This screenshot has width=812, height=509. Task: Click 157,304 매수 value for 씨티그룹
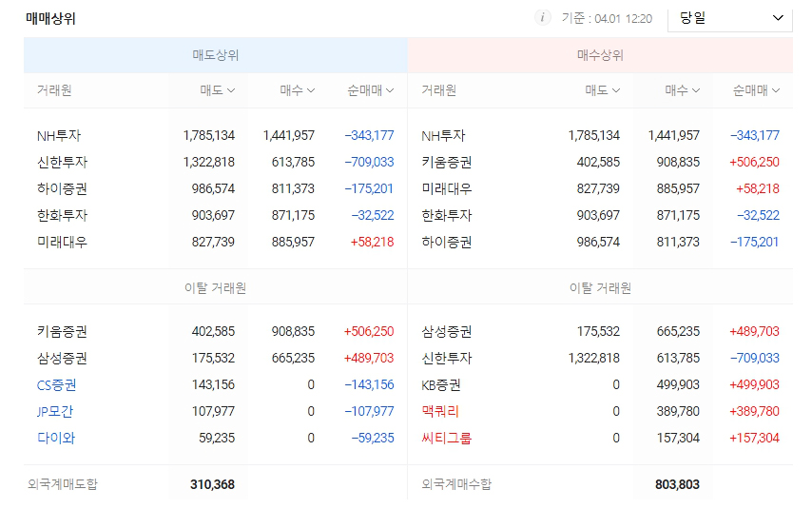tap(678, 438)
